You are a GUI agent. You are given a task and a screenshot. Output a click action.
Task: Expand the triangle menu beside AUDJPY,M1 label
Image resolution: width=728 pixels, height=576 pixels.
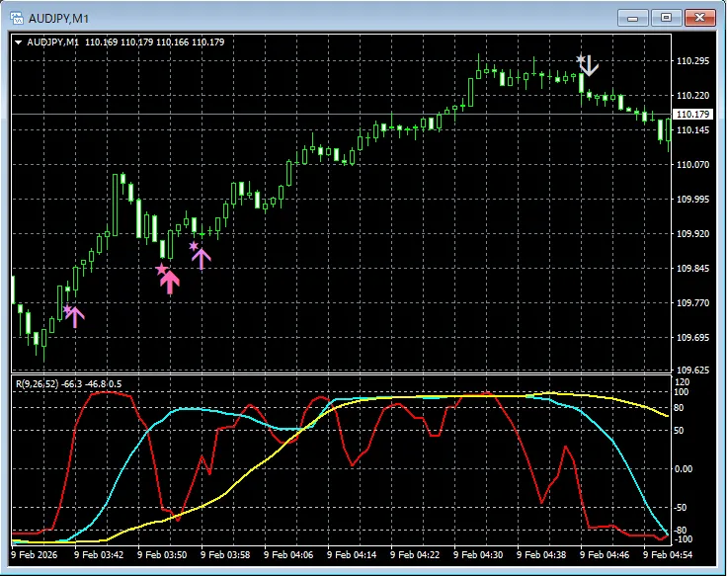coord(18,42)
